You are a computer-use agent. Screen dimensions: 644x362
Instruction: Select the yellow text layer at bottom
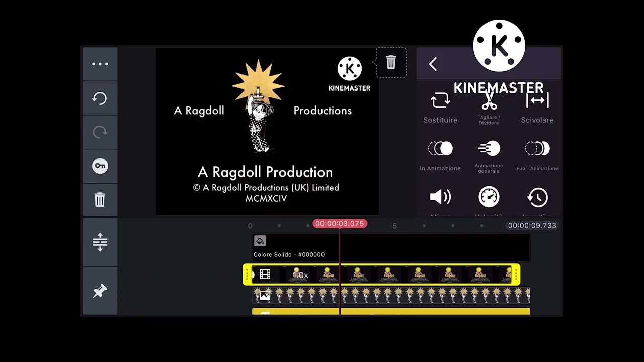[x=391, y=312]
